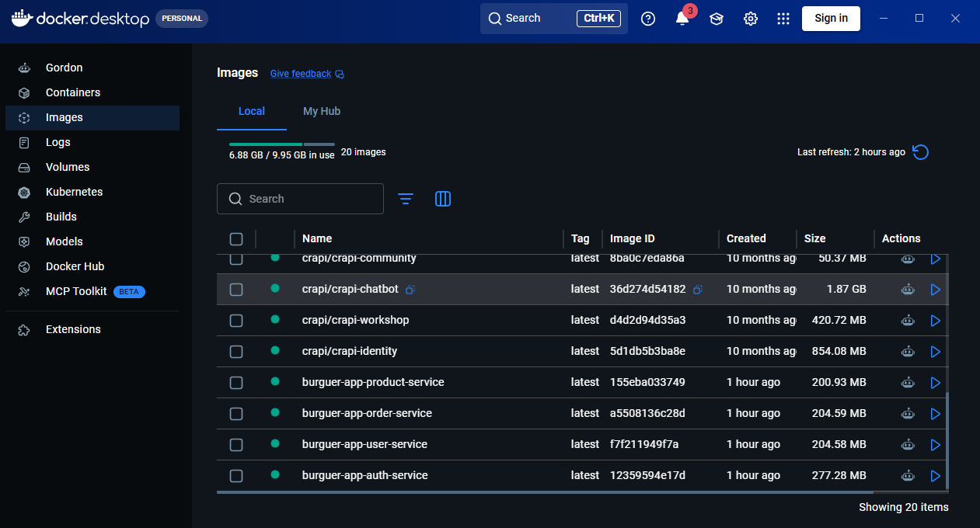Check the crapi/crapi-identity checkbox
Viewport: 980px width, 528px height.
pyautogui.click(x=236, y=352)
